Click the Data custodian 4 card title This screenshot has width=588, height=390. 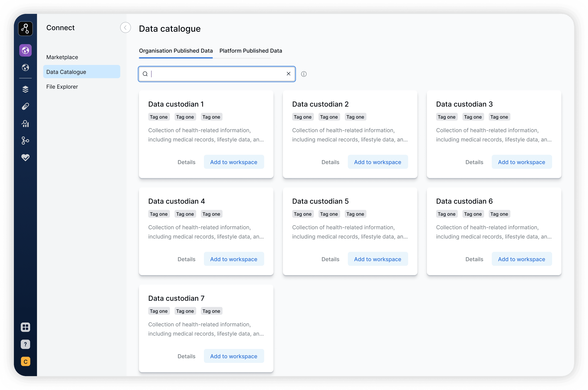pyautogui.click(x=177, y=201)
